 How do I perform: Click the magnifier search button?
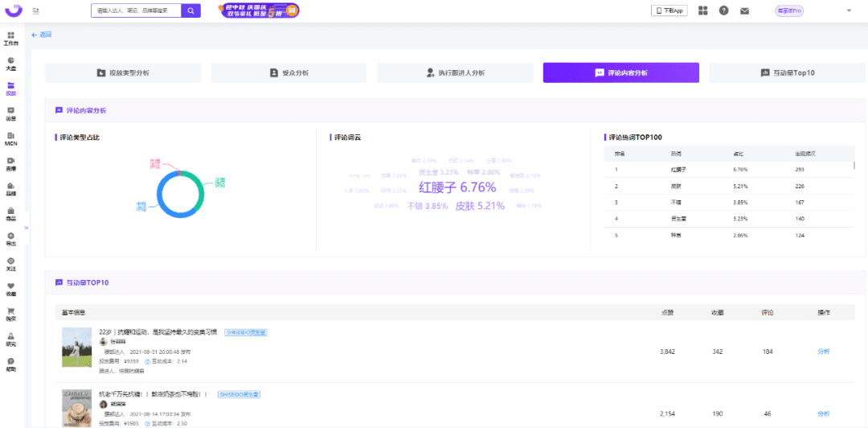tap(190, 10)
